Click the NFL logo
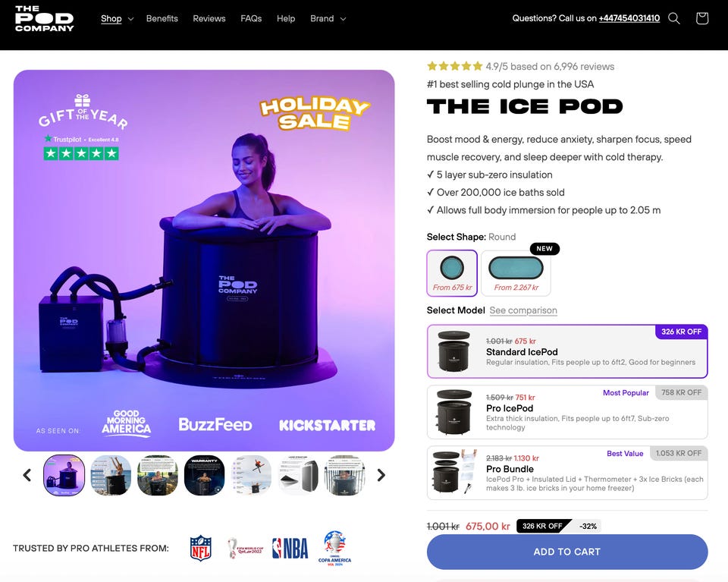The width and height of the screenshot is (728, 582). (200, 548)
